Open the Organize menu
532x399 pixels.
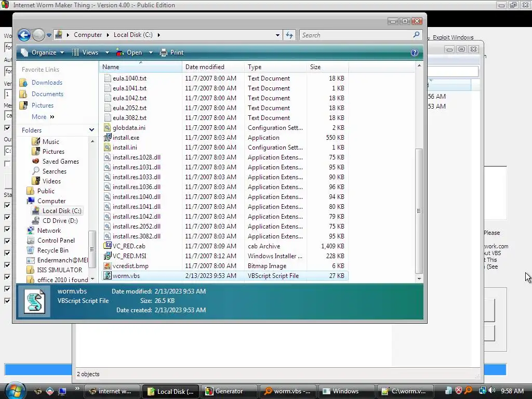[x=43, y=52]
